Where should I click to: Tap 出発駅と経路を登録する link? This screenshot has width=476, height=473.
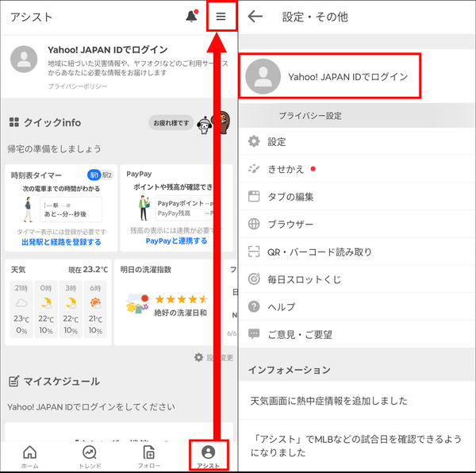pyautogui.click(x=61, y=242)
